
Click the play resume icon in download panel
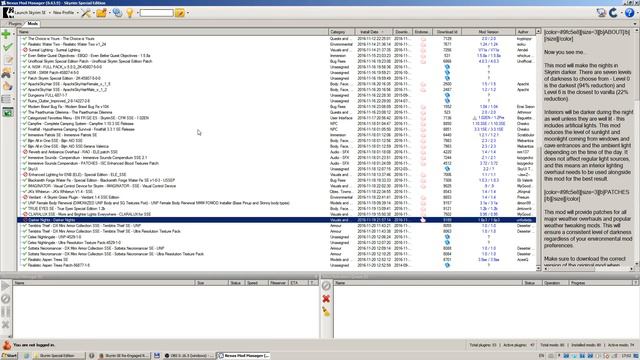pyautogui.click(x=5, y=286)
